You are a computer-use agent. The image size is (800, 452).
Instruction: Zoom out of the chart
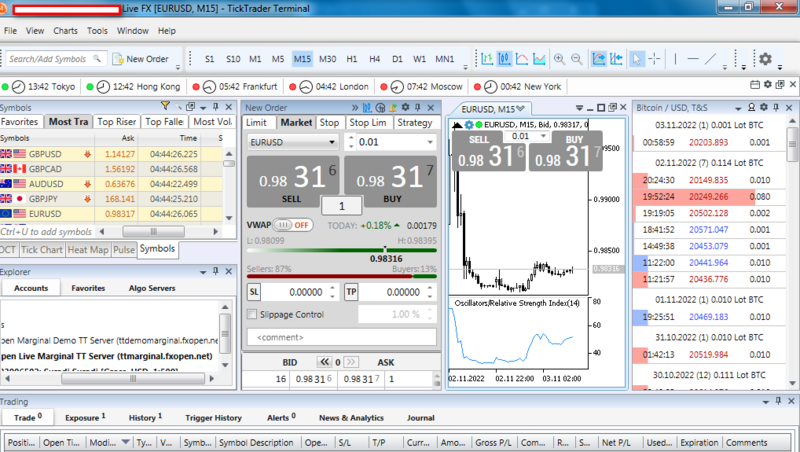pyautogui.click(x=577, y=59)
